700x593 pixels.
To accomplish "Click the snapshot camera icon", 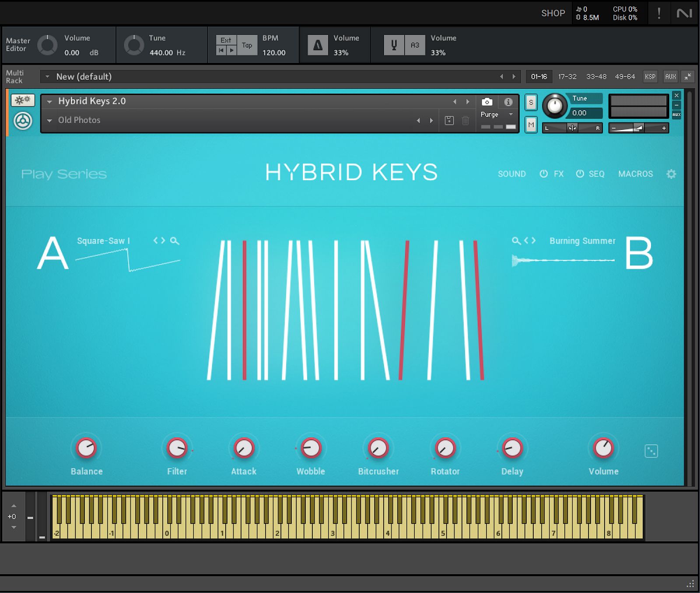I will point(487,101).
